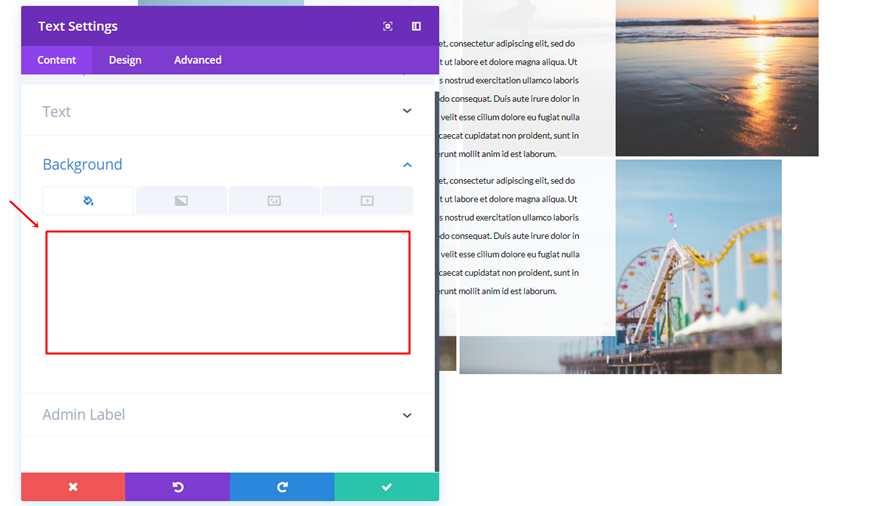Click the Text Settings panel title
880x506 pixels.
pyautogui.click(x=78, y=26)
